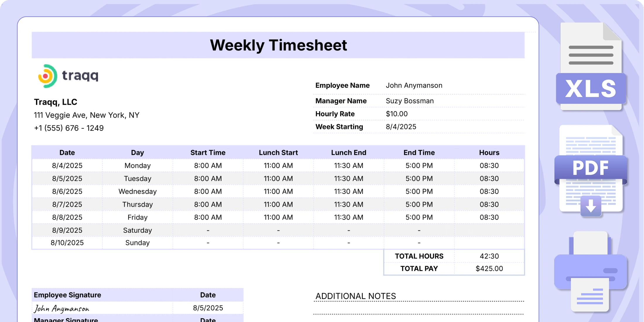Click the TOTAL PAY label
The image size is (644, 322).
pos(419,269)
